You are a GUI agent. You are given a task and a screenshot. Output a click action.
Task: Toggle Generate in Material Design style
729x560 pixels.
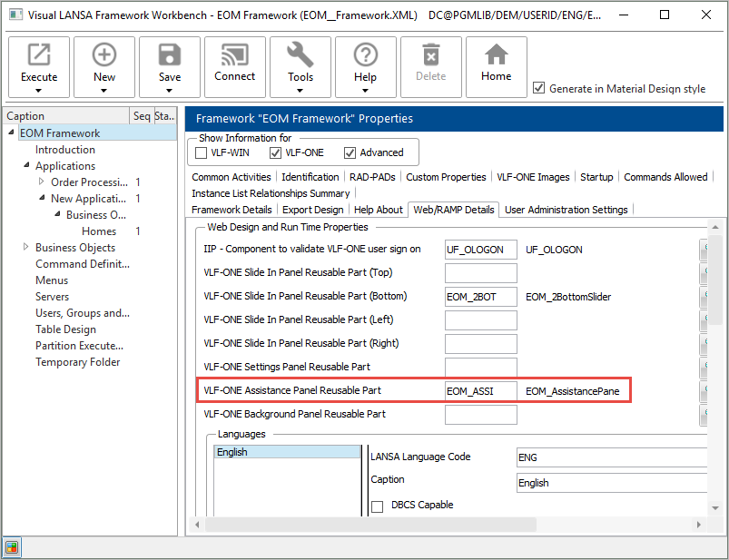pyautogui.click(x=539, y=88)
